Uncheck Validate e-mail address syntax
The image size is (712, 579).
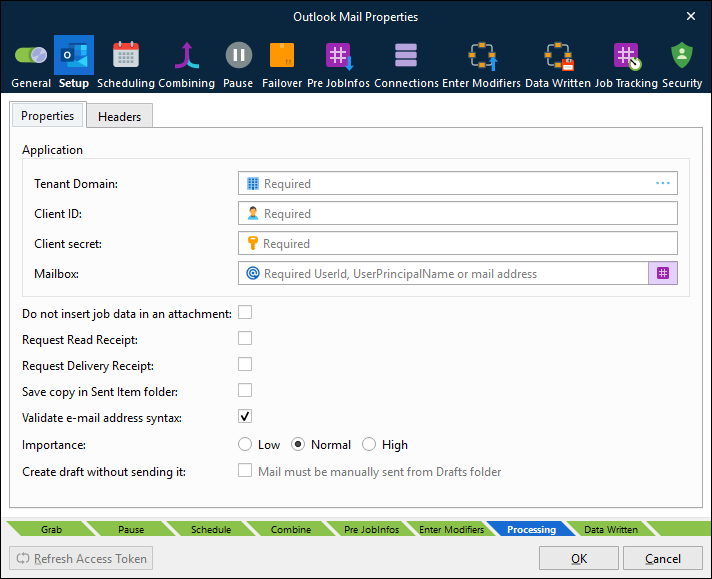point(245,416)
